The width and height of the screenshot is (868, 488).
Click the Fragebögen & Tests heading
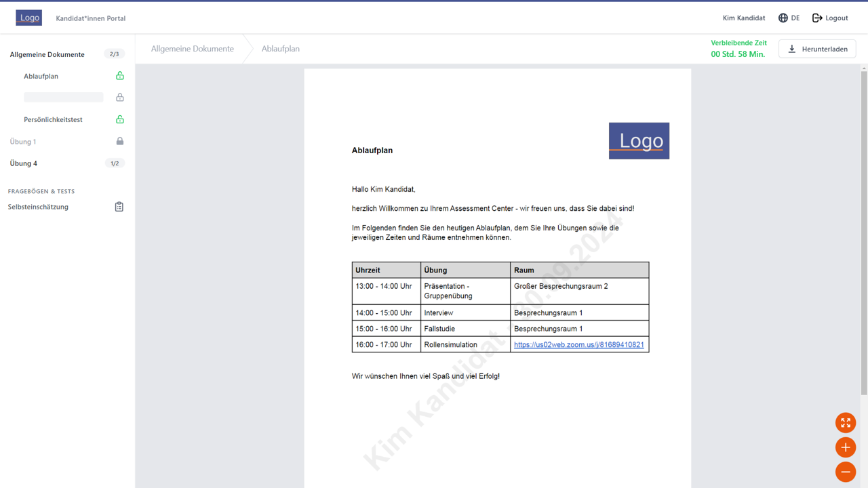[x=41, y=191]
